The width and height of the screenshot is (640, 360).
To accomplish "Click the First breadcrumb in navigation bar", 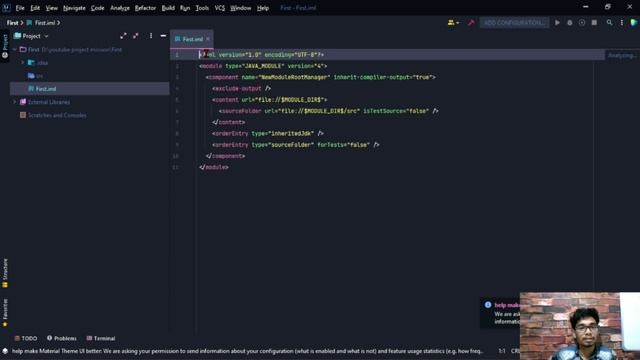I will [12, 23].
